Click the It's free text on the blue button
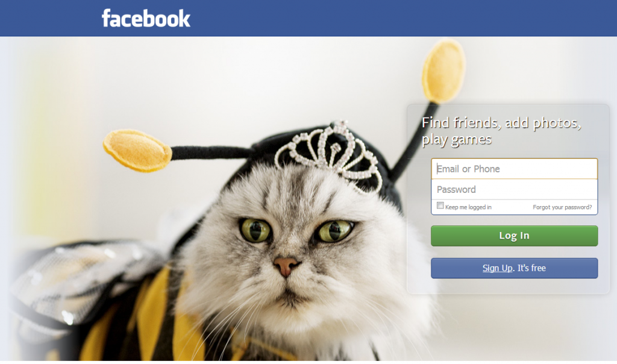 pos(531,268)
